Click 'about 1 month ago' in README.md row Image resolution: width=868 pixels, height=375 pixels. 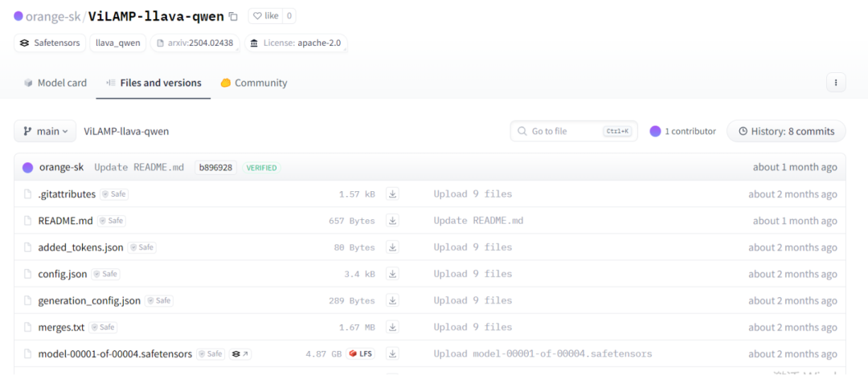point(795,221)
